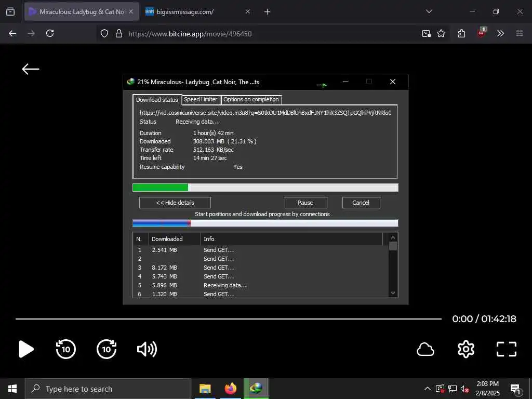This screenshot has width=532, height=399.
Task: Show hidden system tray icons
Action: pos(428,389)
